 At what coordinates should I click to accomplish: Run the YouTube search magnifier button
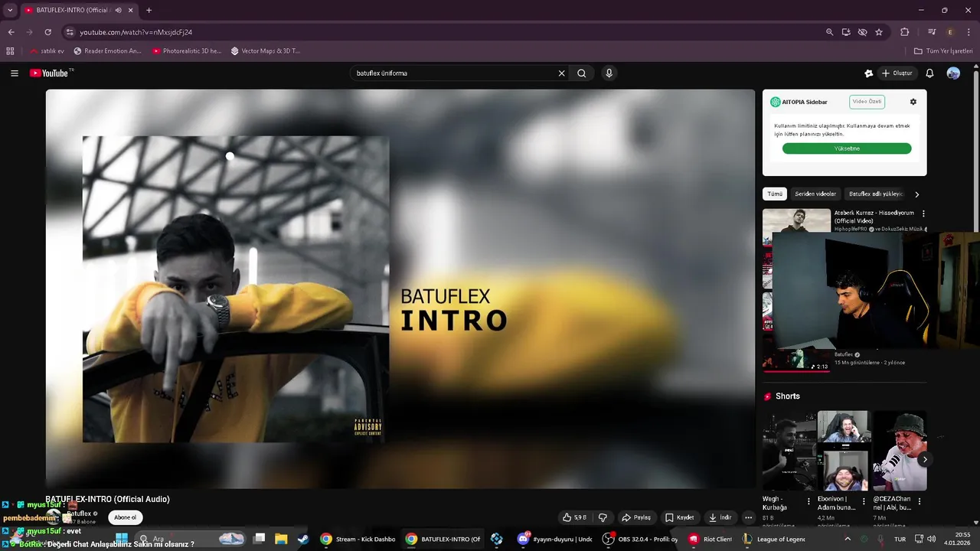point(582,73)
